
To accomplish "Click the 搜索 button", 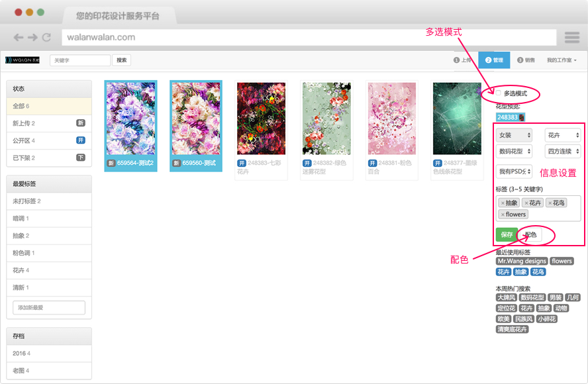I will pyautogui.click(x=122, y=60).
